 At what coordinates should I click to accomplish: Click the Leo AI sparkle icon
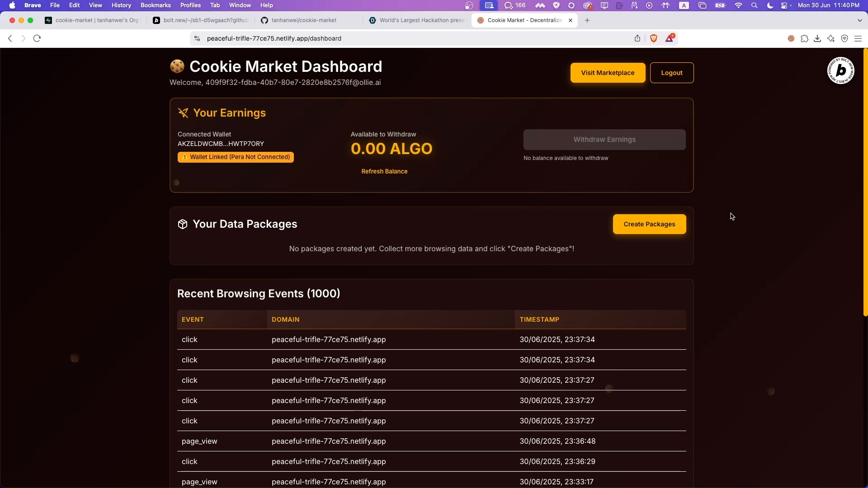831,39
